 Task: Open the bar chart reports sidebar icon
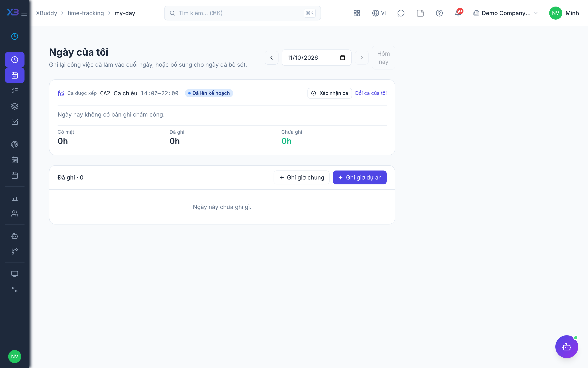[x=14, y=198]
